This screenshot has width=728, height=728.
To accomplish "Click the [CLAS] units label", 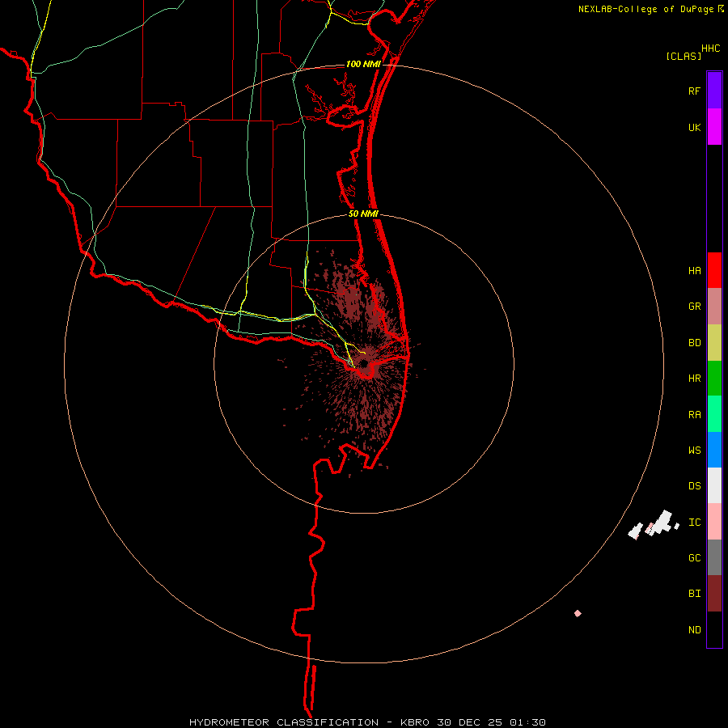I will click(684, 56).
